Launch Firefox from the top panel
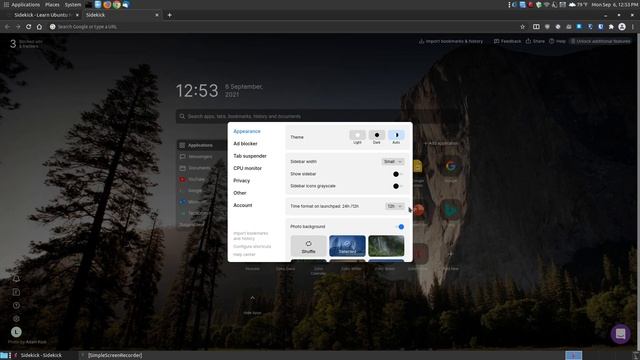The image size is (640, 360). (x=107, y=4)
